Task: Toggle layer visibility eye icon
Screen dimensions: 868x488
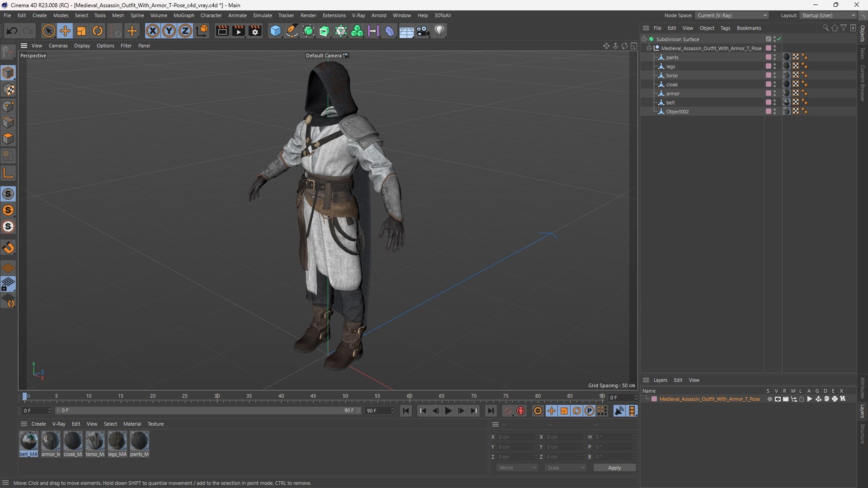Action: pyautogui.click(x=778, y=399)
